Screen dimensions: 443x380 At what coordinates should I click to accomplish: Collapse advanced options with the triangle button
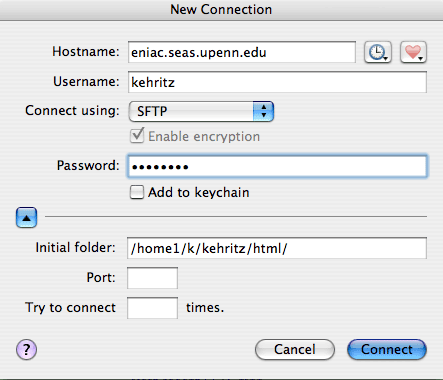26,218
